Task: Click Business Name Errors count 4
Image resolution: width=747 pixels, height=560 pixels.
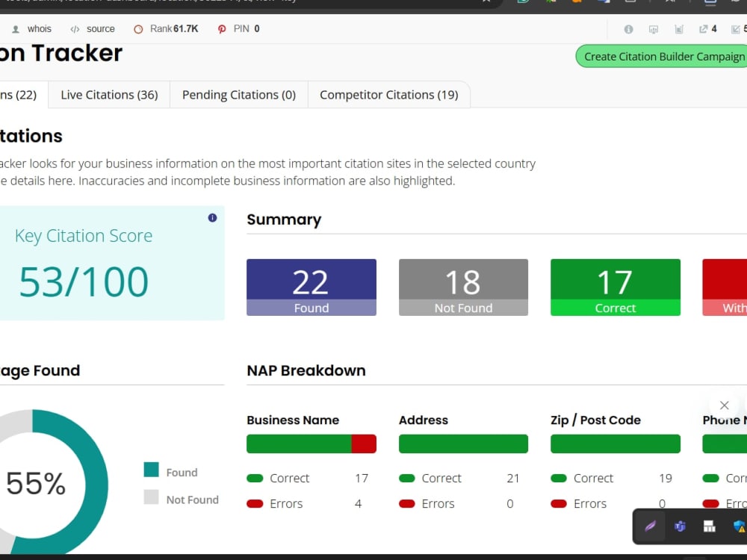Action: [x=358, y=504]
